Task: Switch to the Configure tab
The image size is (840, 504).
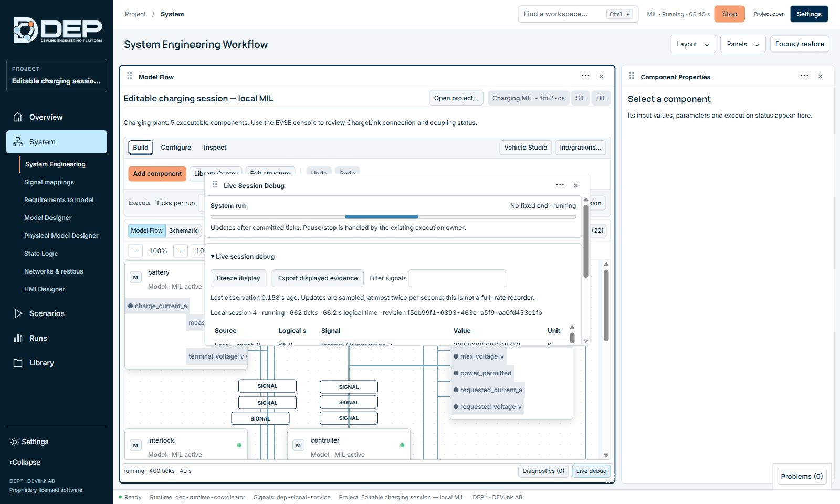Action: coord(176,148)
